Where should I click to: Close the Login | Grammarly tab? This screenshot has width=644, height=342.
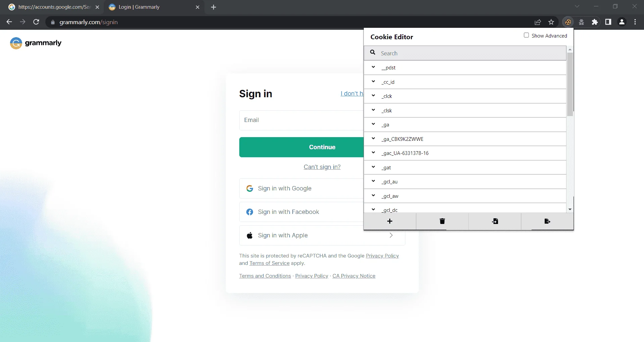click(x=197, y=7)
